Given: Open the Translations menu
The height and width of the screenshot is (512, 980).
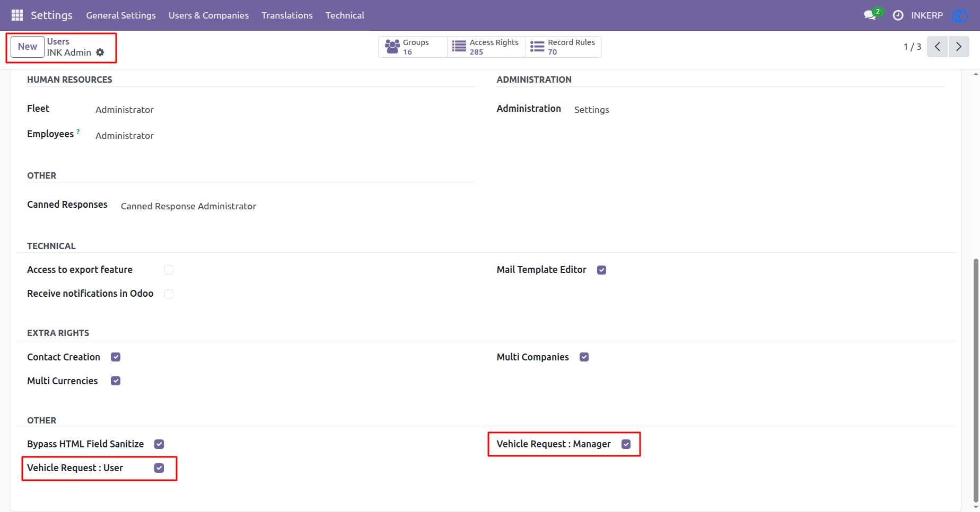Looking at the screenshot, I should [x=287, y=15].
